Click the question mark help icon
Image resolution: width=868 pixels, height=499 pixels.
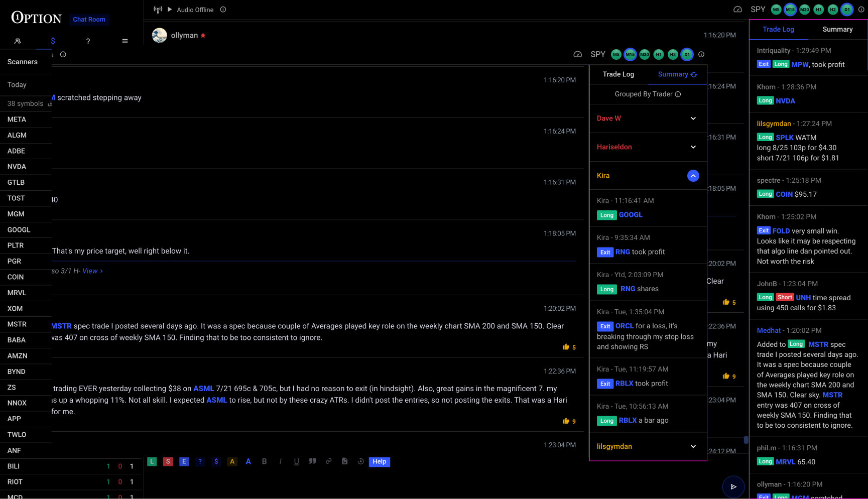click(88, 41)
